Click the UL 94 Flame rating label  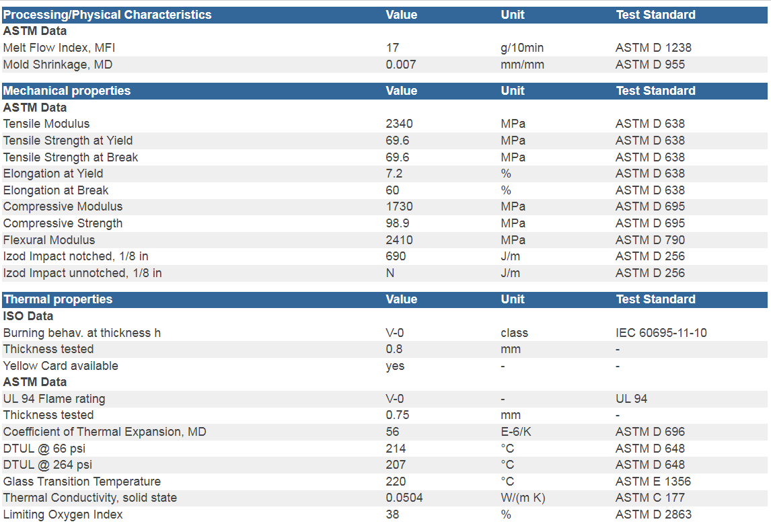point(54,399)
